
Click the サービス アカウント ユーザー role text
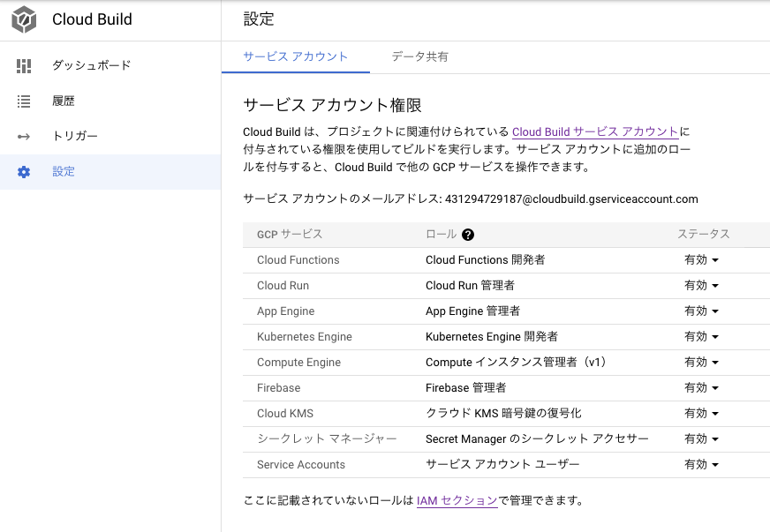point(502,464)
